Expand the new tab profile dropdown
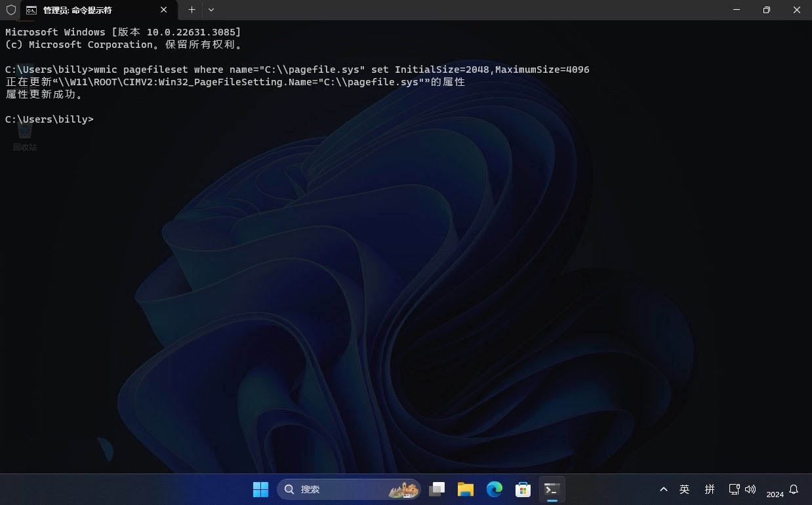Screen dimensions: 812x505 (x=211, y=10)
